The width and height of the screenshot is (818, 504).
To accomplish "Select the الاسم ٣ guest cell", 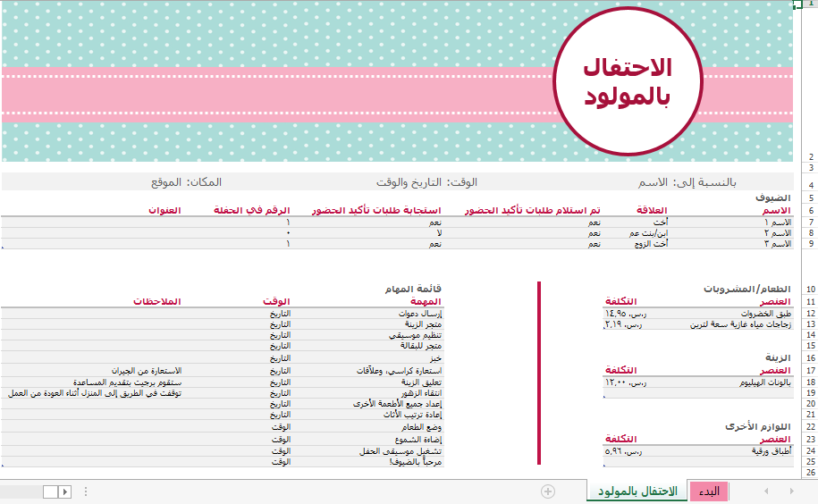I will 778,243.
